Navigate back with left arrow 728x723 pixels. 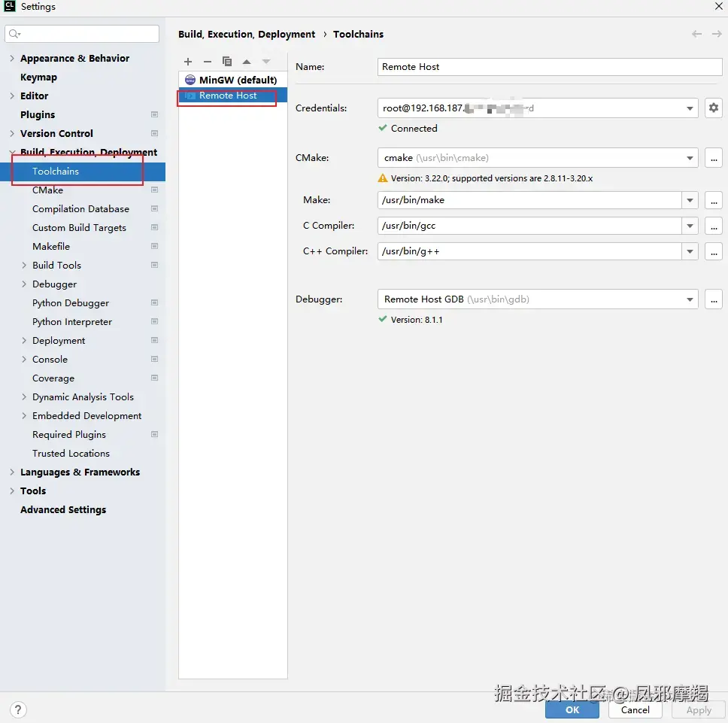pyautogui.click(x=696, y=34)
